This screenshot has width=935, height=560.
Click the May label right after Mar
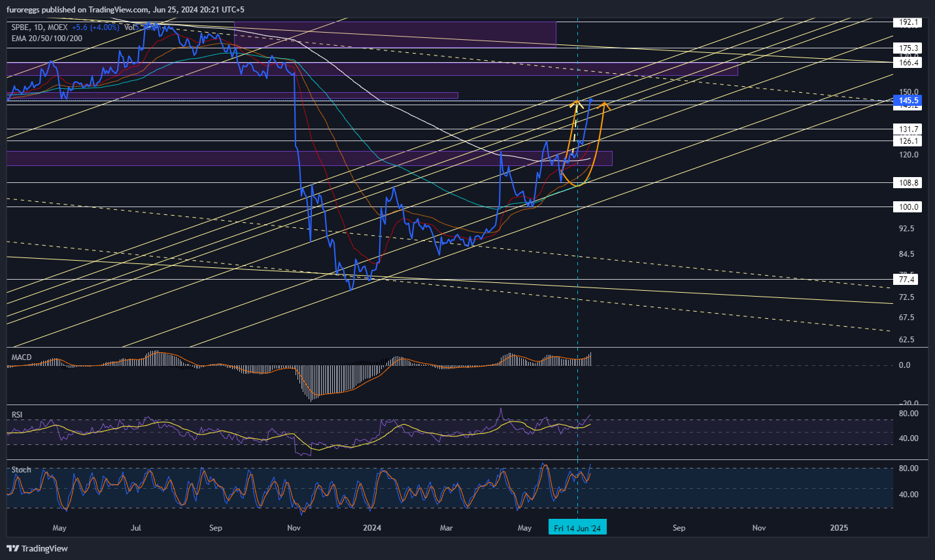coord(524,528)
